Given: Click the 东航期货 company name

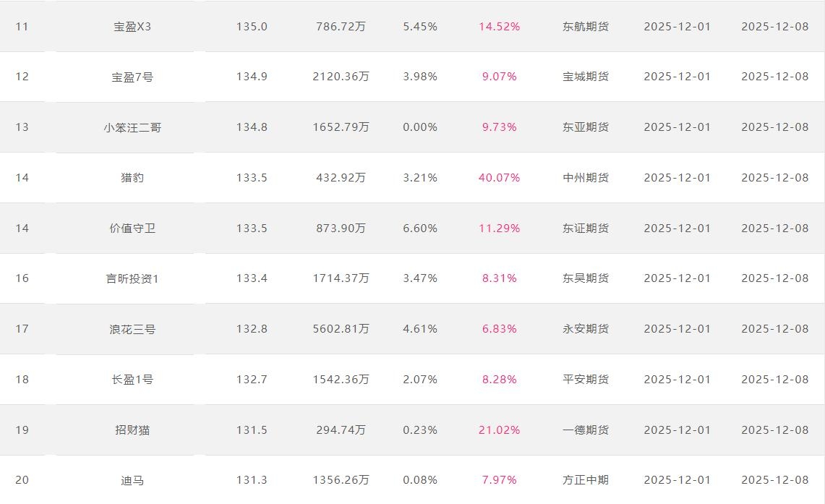Looking at the screenshot, I should 586,27.
